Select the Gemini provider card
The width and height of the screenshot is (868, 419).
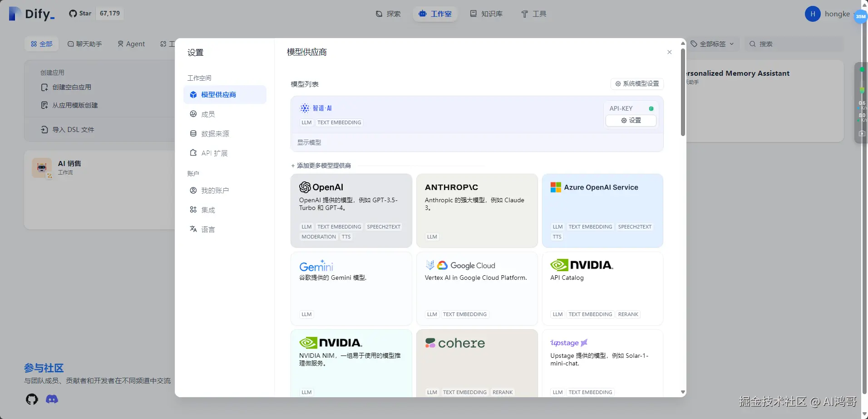click(351, 289)
